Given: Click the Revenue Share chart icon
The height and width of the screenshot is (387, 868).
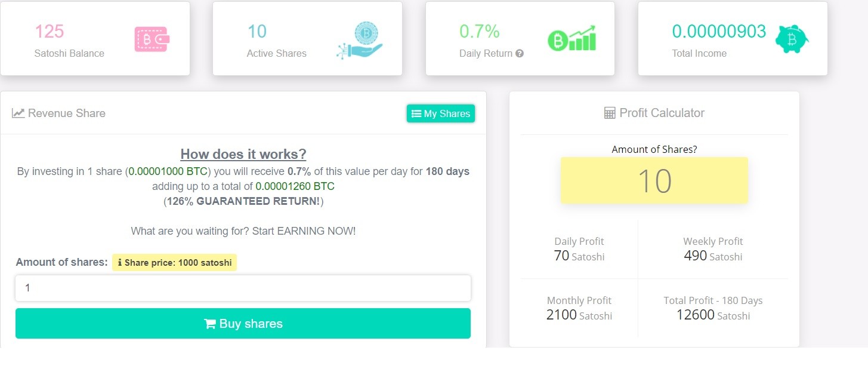Looking at the screenshot, I should (x=18, y=113).
